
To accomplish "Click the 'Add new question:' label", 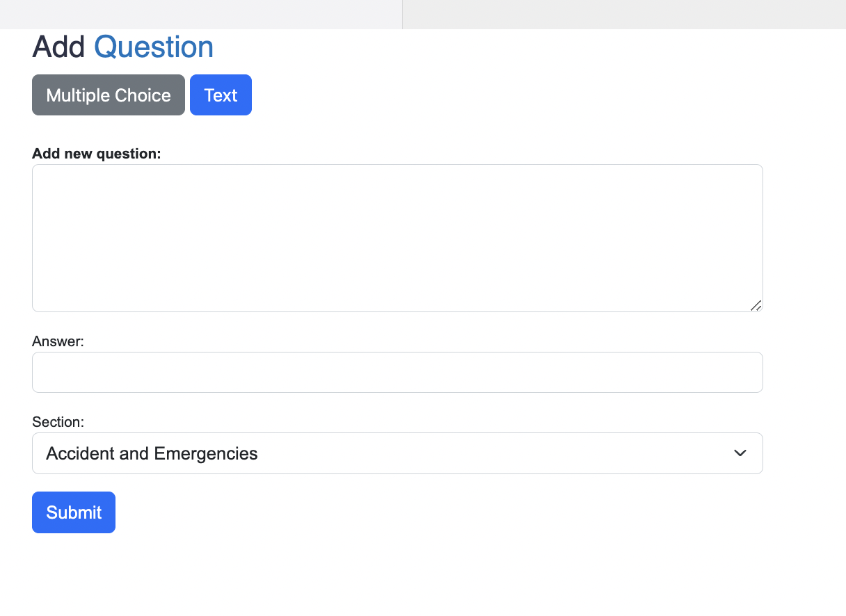I will (97, 154).
